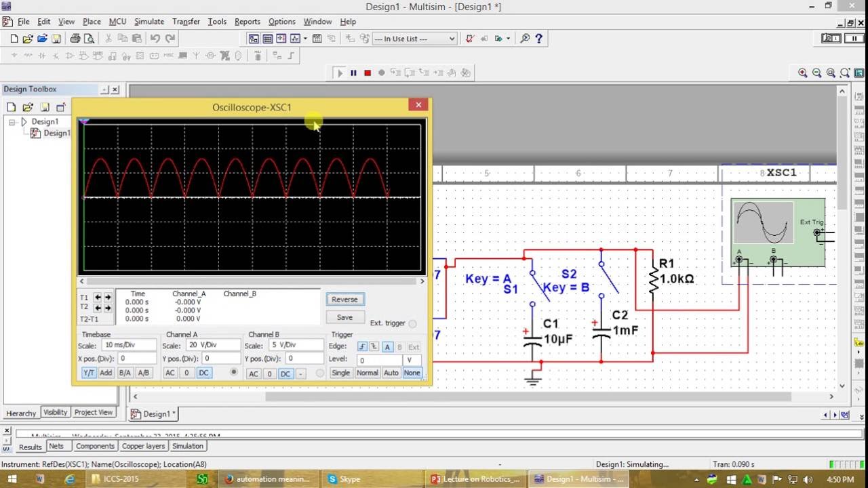Toggle the Design Toolbox view icon

coord(254,39)
